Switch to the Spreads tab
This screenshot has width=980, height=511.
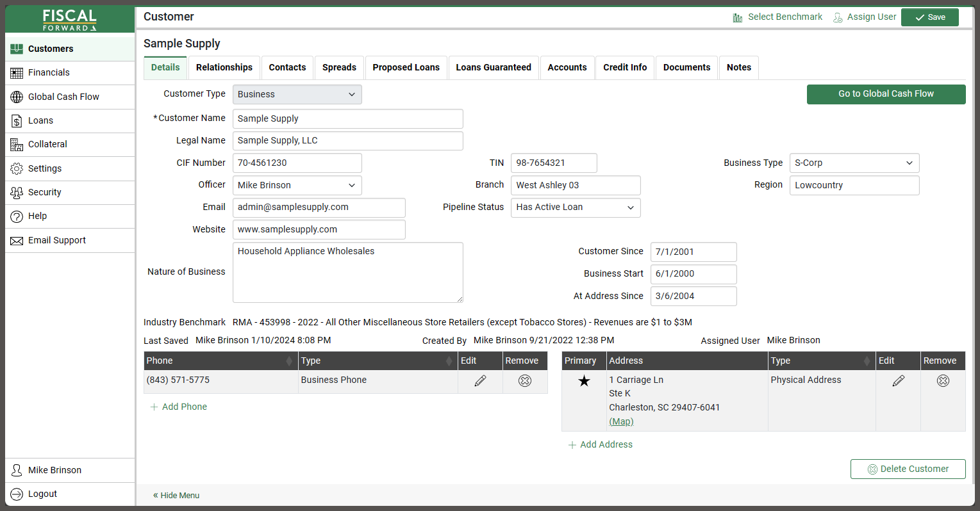click(x=338, y=67)
